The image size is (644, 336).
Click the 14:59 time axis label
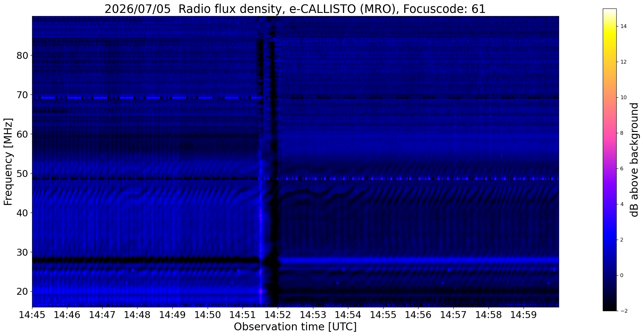[x=523, y=315]
